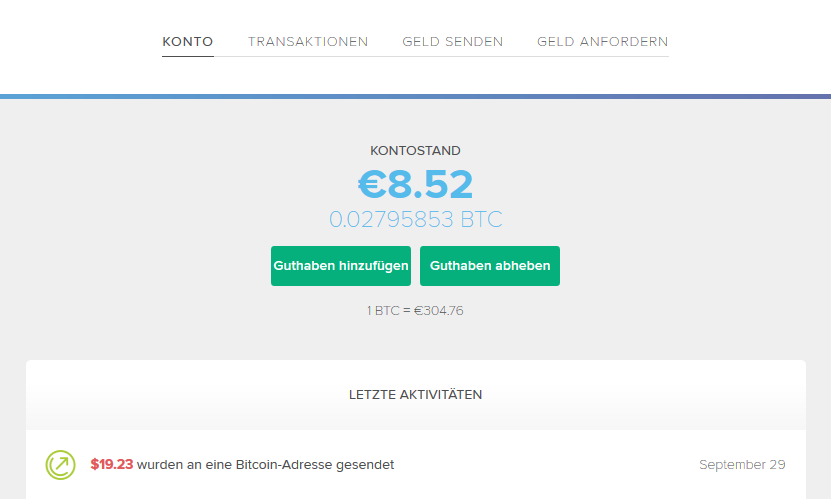Open the KONTO tab
Image resolution: width=831 pixels, height=499 pixels.
(188, 42)
